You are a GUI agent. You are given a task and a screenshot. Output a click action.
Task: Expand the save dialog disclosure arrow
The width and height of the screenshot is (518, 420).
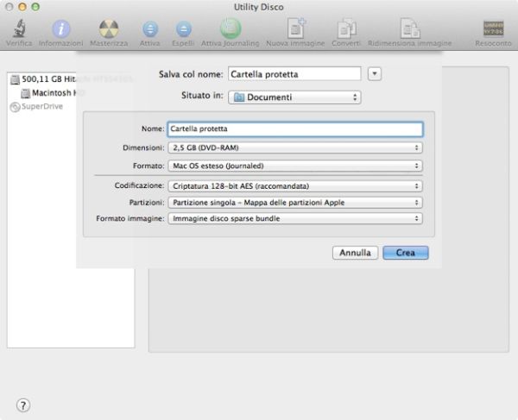click(x=374, y=74)
